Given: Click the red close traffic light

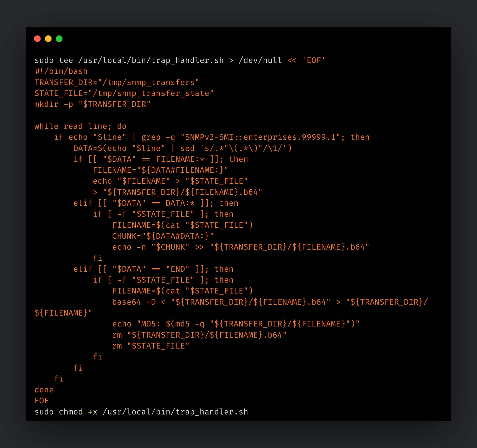Looking at the screenshot, I should click(37, 39).
